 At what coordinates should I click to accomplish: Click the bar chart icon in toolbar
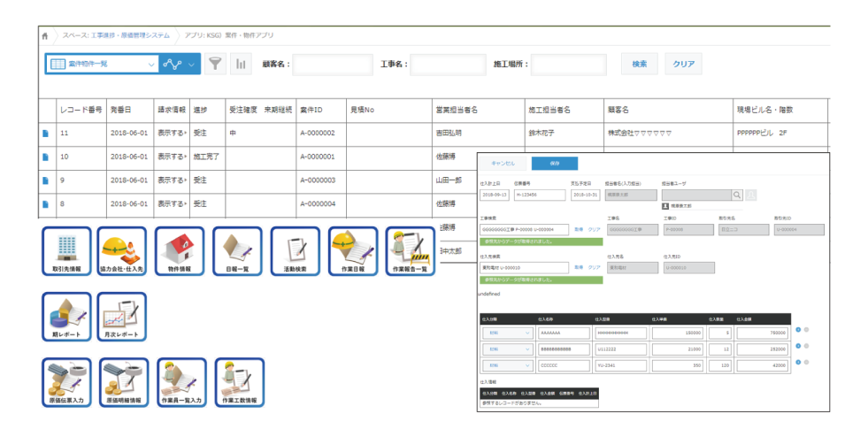(x=241, y=65)
